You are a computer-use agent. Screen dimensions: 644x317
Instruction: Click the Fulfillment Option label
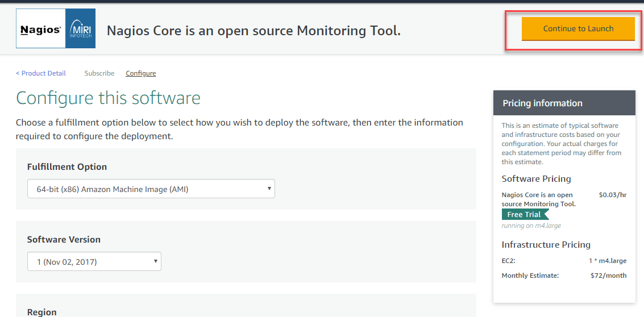pos(67,167)
